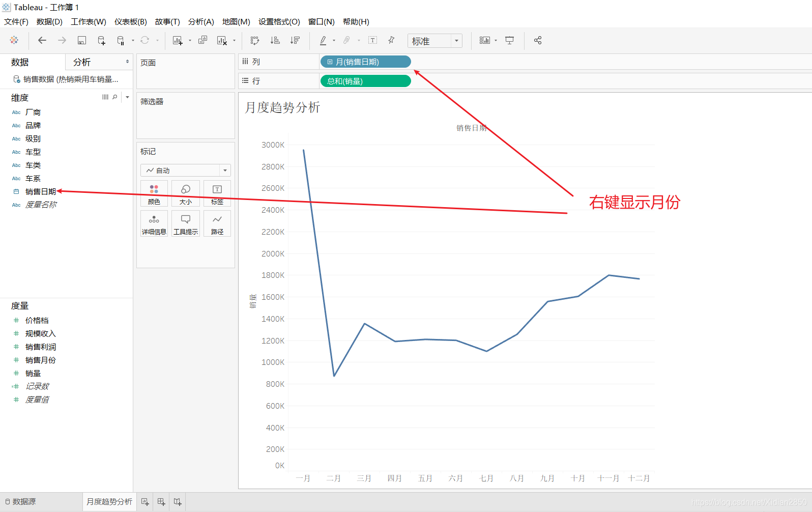812x512 pixels.
Task: Click the 总和(销量) pill on rows
Action: coord(365,81)
